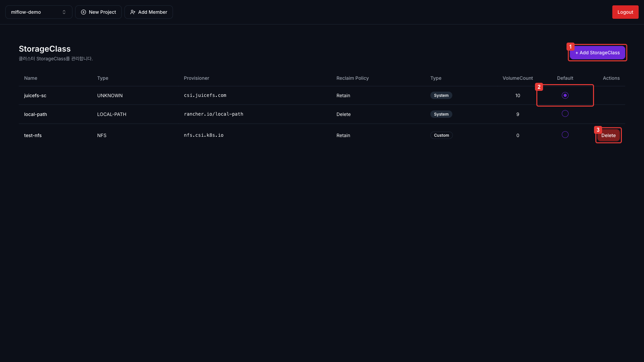
Task: Click the Provisioner column header
Action: 196,78
